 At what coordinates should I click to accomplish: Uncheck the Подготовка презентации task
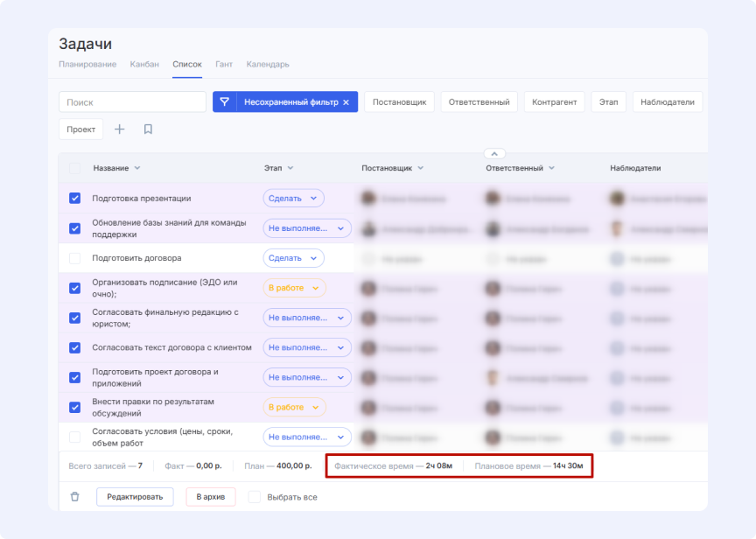[74, 199]
